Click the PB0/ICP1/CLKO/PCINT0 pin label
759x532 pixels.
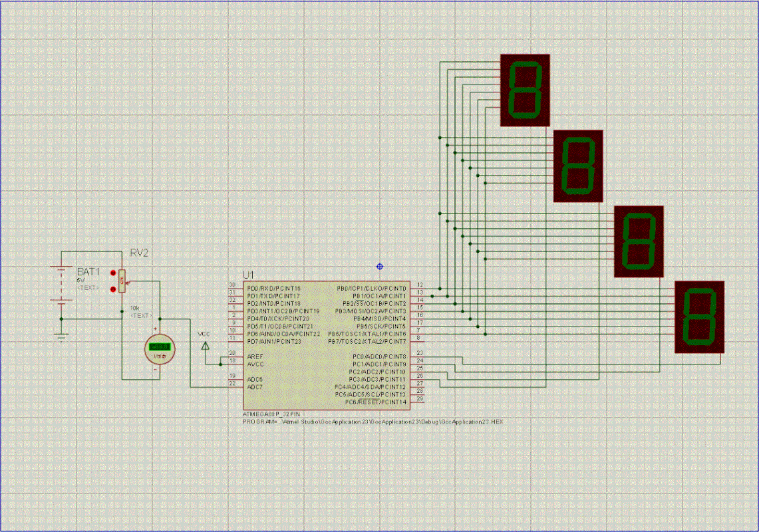click(371, 288)
